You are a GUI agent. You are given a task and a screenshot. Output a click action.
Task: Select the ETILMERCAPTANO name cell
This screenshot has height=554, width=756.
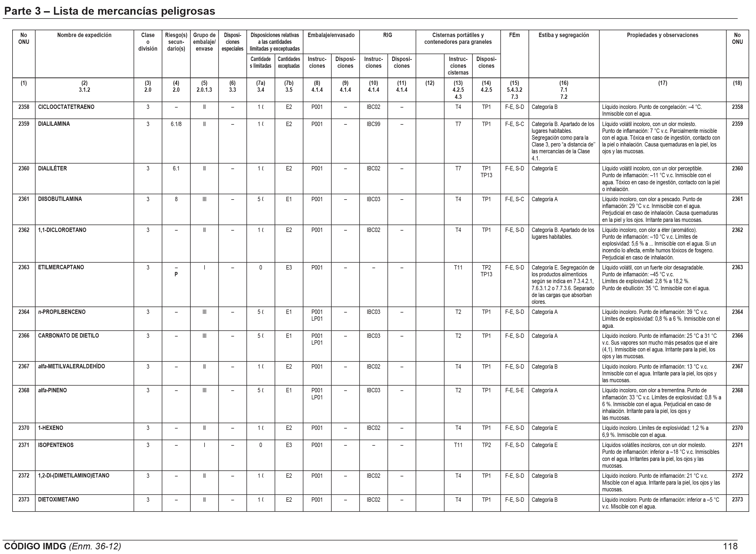click(61, 267)
